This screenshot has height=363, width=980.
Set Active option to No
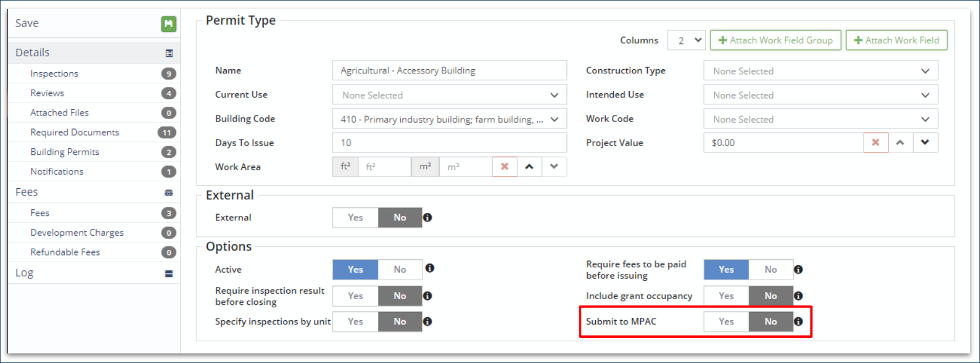(x=400, y=270)
